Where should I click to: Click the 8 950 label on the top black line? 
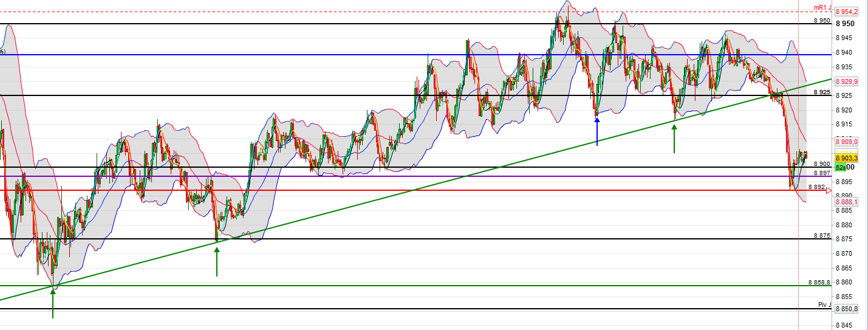point(821,21)
